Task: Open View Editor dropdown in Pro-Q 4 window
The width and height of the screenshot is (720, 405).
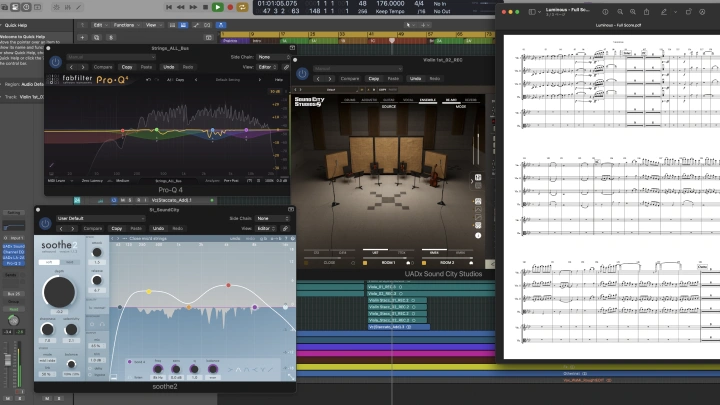Action: tap(267, 67)
